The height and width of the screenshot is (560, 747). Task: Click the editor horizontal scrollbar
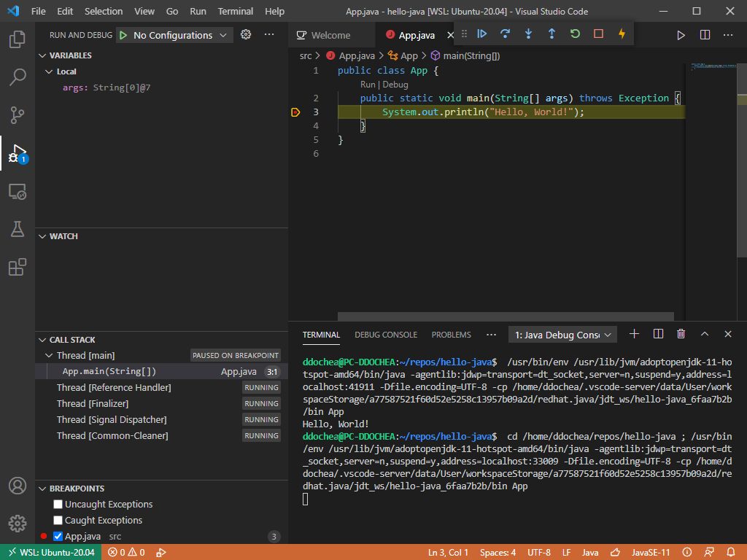(x=506, y=316)
